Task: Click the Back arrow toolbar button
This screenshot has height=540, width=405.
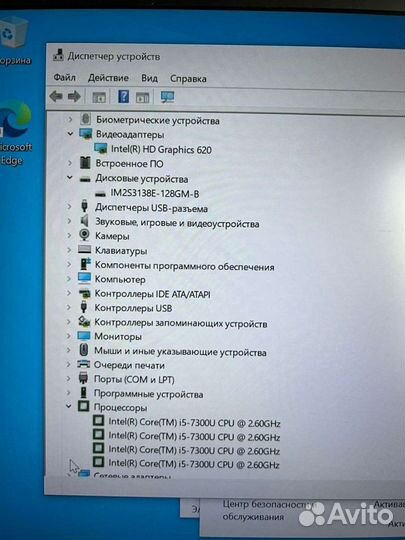Action: click(x=56, y=97)
